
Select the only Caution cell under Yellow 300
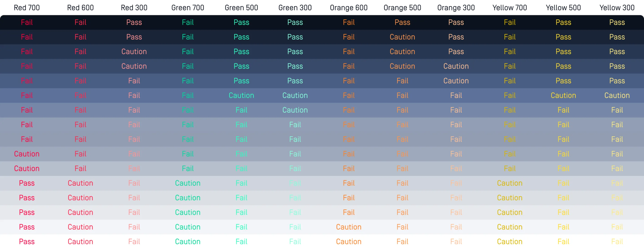pyautogui.click(x=617, y=95)
